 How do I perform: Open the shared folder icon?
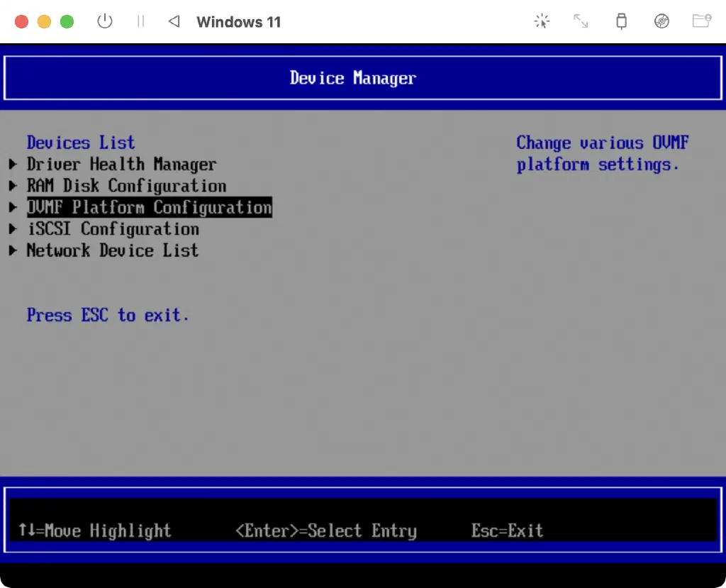[701, 21]
